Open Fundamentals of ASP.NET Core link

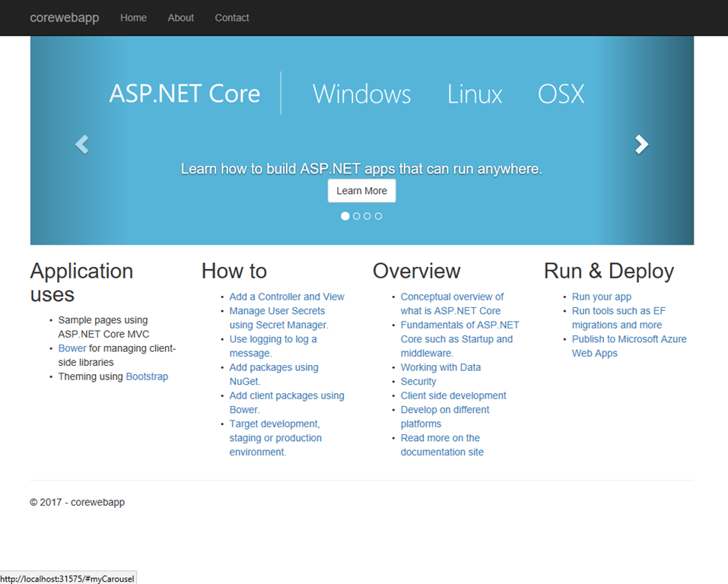pyautogui.click(x=459, y=339)
